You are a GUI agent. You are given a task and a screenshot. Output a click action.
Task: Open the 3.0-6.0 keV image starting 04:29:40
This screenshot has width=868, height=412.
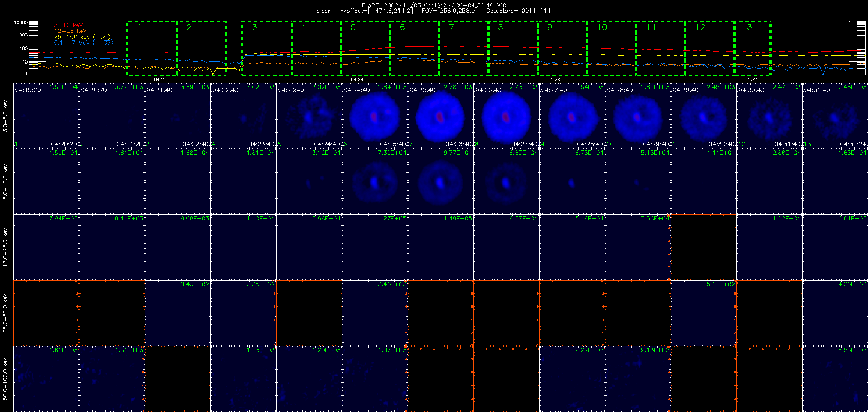point(704,116)
